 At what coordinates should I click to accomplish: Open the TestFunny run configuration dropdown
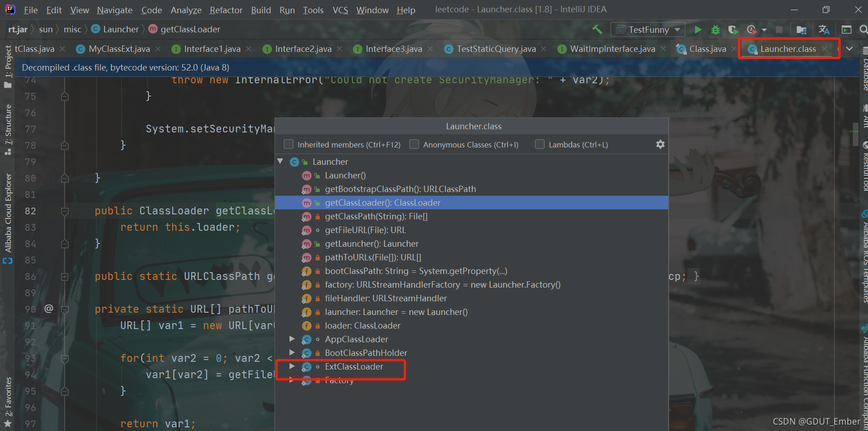[x=648, y=30]
